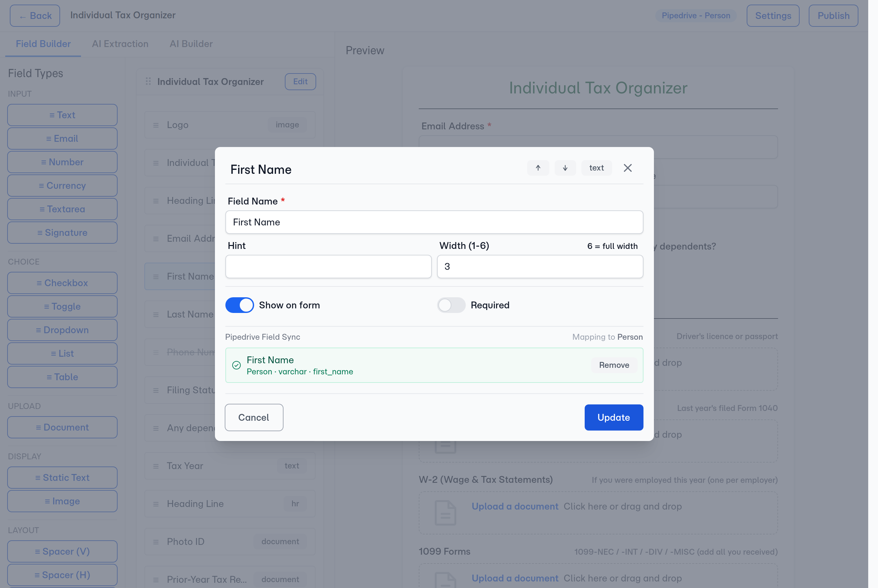The height and width of the screenshot is (588, 878).
Task: Add a Currency field type
Action: click(62, 186)
